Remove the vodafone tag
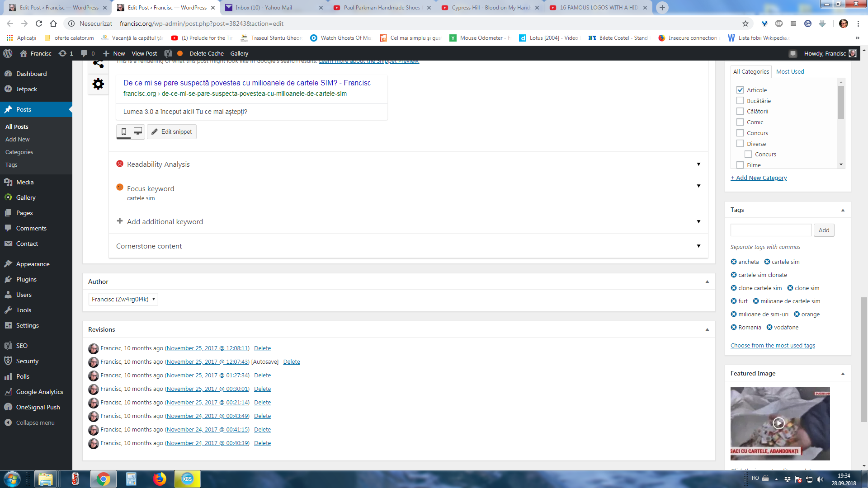 [769, 328]
